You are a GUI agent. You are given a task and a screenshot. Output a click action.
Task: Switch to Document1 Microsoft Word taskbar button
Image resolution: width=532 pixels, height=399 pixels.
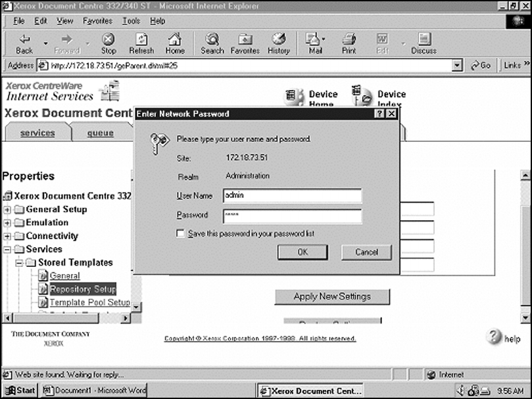tap(93, 390)
